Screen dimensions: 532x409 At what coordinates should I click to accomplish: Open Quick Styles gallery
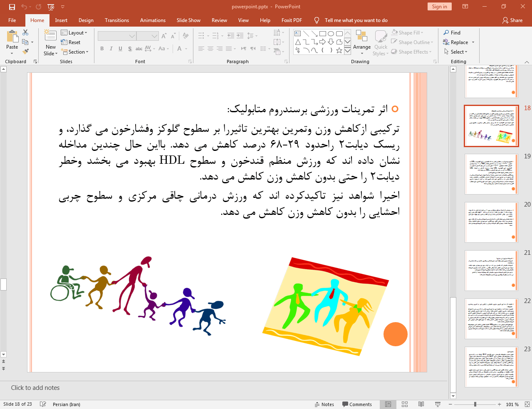380,42
